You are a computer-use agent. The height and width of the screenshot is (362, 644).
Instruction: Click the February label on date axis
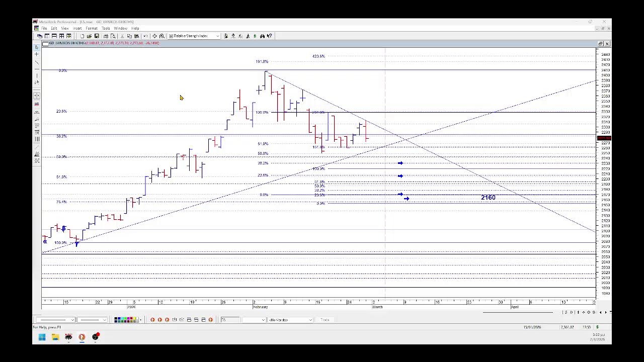(260, 307)
